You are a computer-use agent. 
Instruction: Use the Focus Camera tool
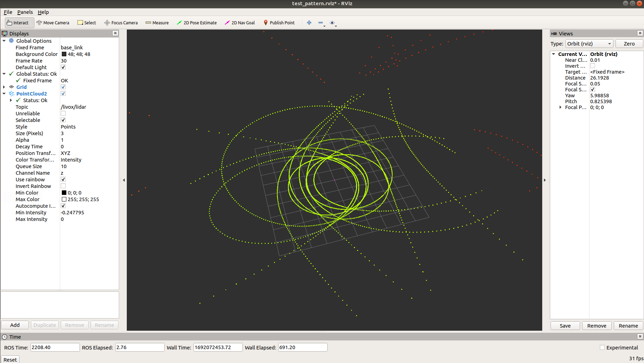(x=121, y=23)
